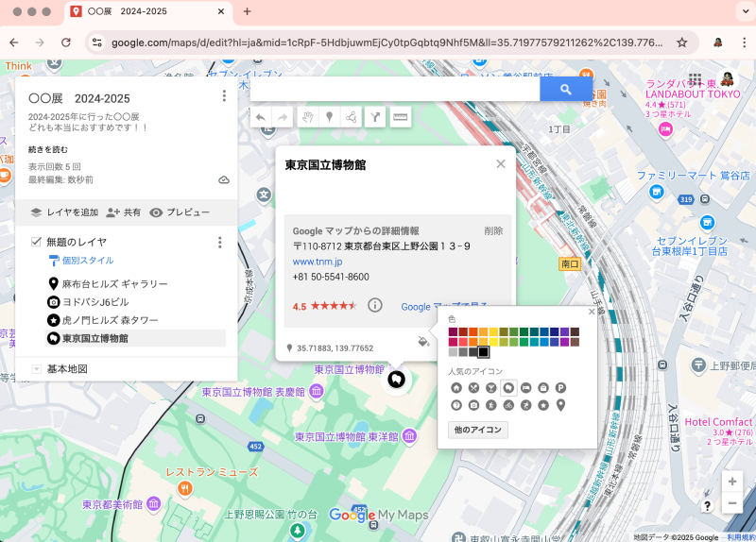Choose the fork and knife restaurant icon

click(x=473, y=388)
